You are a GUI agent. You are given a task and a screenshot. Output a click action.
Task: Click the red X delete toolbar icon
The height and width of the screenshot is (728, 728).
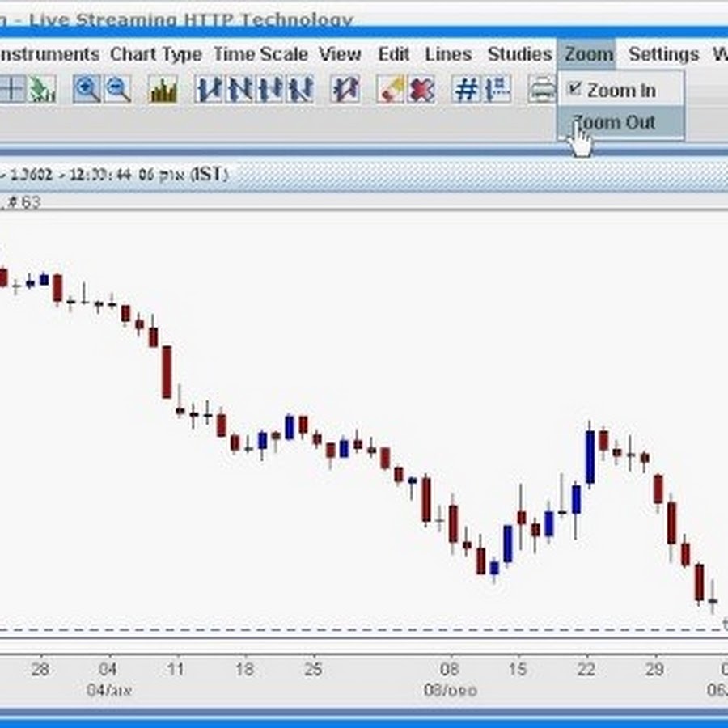[x=421, y=89]
